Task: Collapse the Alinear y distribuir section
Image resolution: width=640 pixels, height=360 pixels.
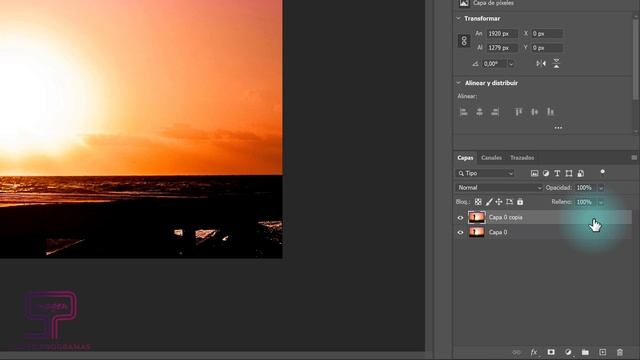Action: (x=458, y=83)
